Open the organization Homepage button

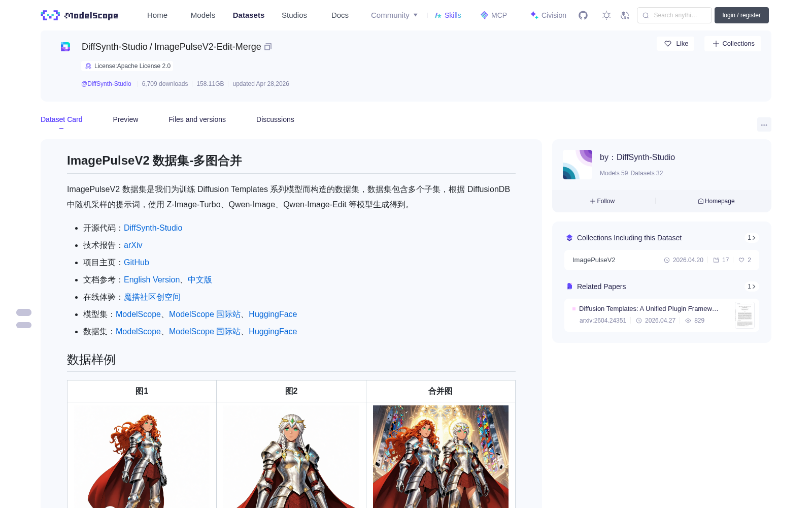coord(716,201)
